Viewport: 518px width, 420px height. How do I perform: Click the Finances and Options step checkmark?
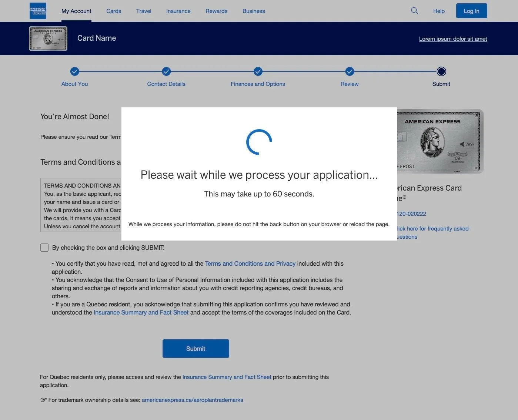click(x=258, y=71)
